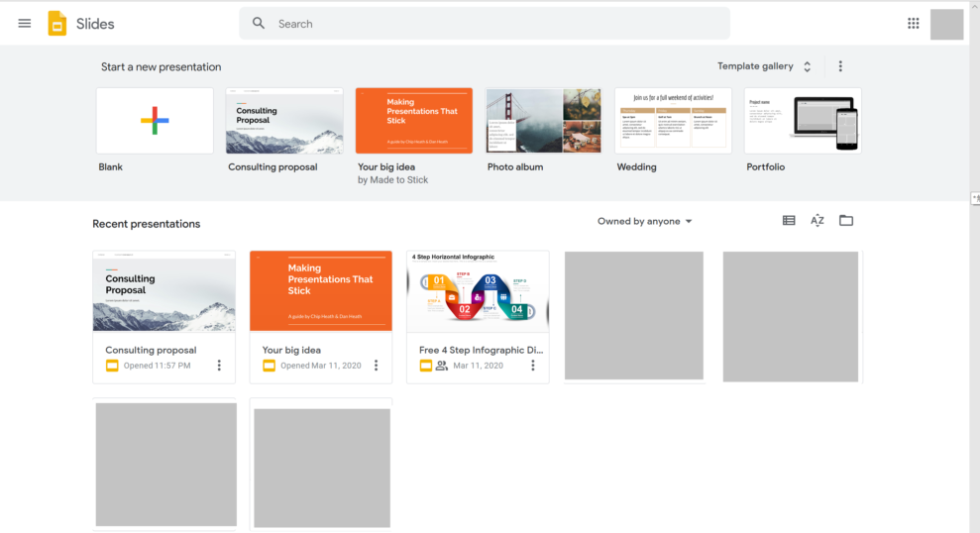Click 'Free 4 Step Infographic Di...' file name
The height and width of the screenshot is (533, 980).
[x=482, y=350]
